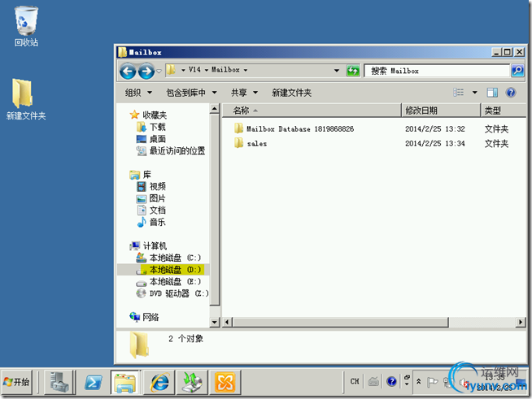The image size is (532, 399).
Task: Open the 包含到库中 menu
Action: coord(191,93)
